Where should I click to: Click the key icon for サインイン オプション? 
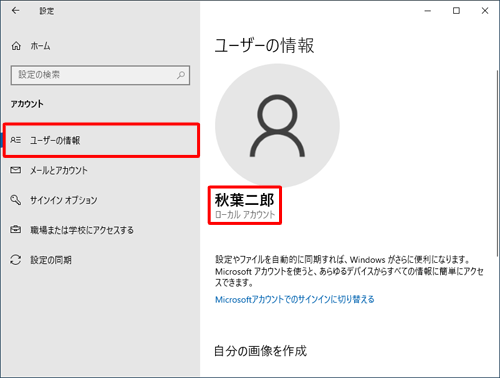point(15,200)
